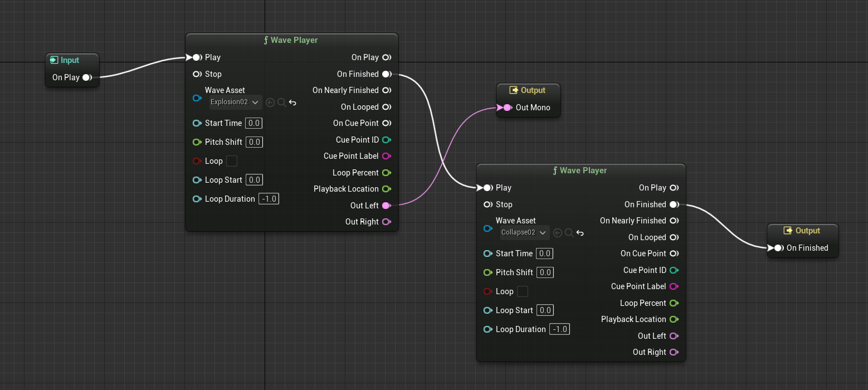This screenshot has height=390, width=868.
Task: Click Loop Duration field in Collapse02 Wave Player
Action: pyautogui.click(x=559, y=329)
